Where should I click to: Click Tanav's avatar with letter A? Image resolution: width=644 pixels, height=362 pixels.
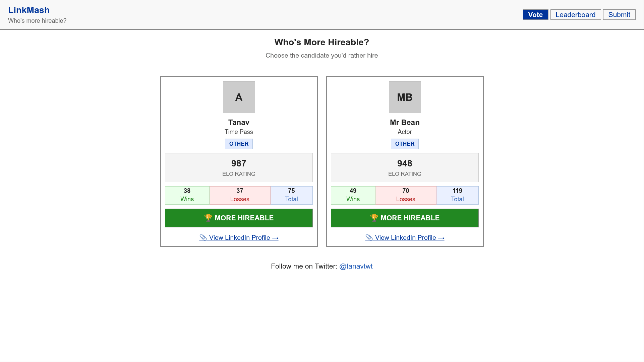pos(239,97)
